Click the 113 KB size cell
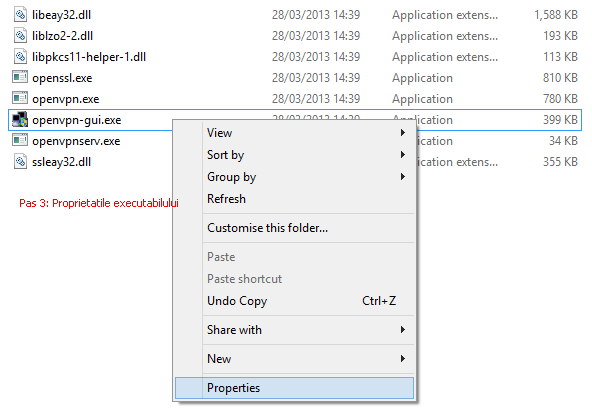Screen dimensions: 592x418 click(x=560, y=57)
